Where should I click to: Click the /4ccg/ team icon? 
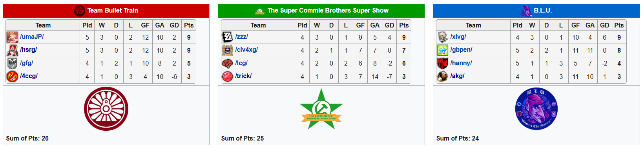coord(12,76)
